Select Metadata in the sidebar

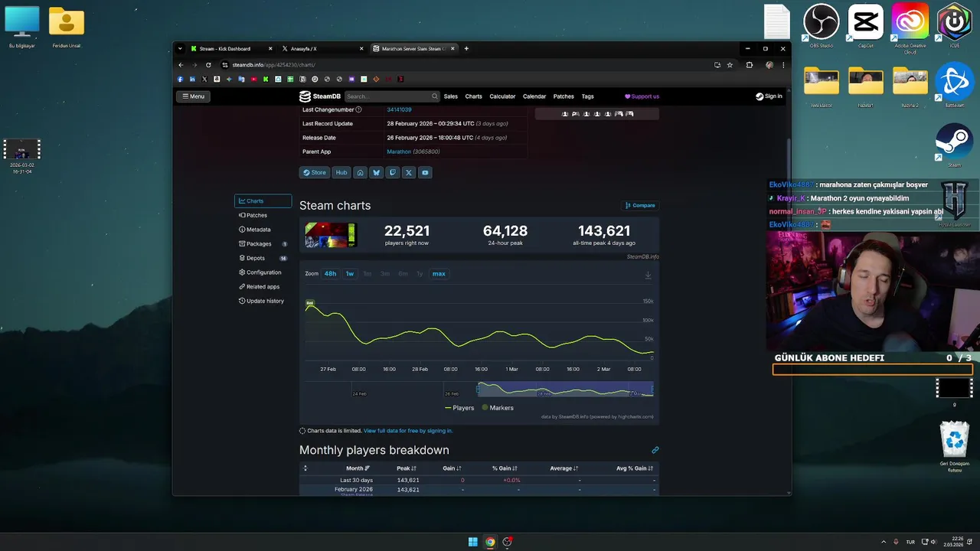click(x=263, y=230)
